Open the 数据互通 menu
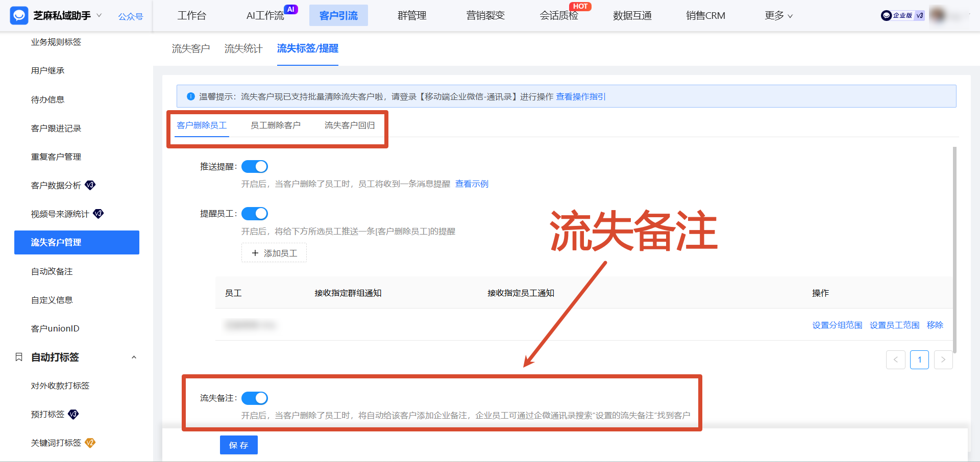980x462 pixels. 632,16
